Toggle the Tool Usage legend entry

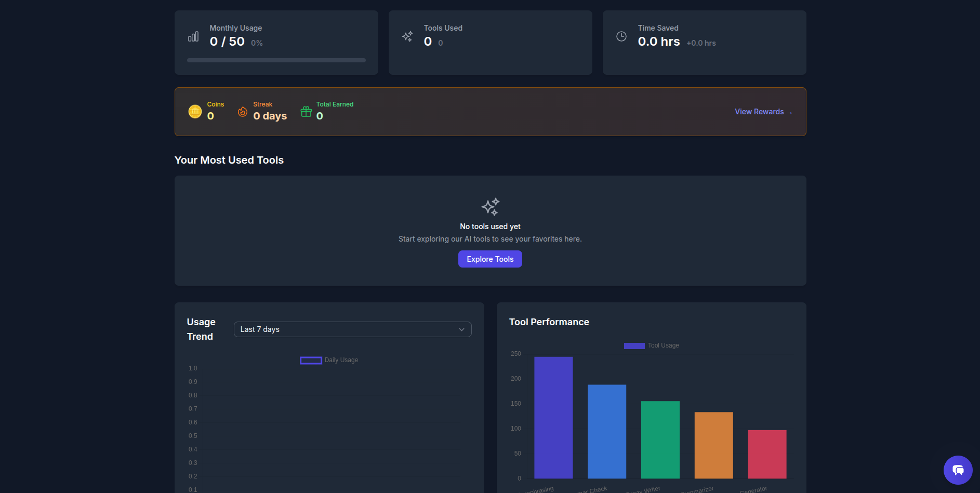[651, 345]
